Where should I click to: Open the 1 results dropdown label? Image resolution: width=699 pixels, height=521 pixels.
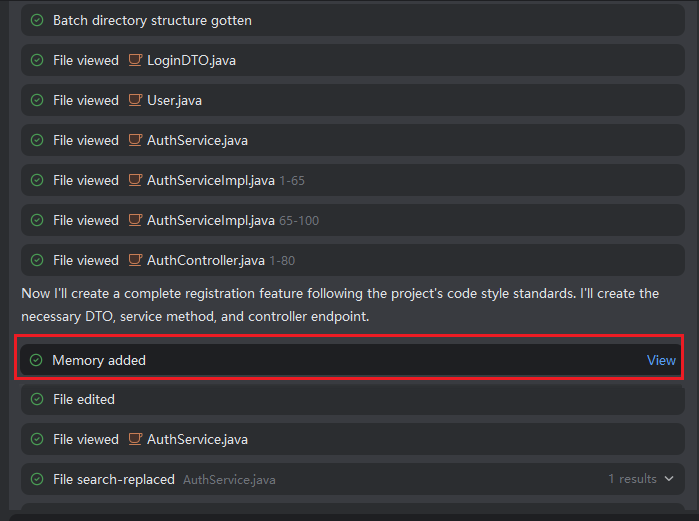pyautogui.click(x=632, y=479)
